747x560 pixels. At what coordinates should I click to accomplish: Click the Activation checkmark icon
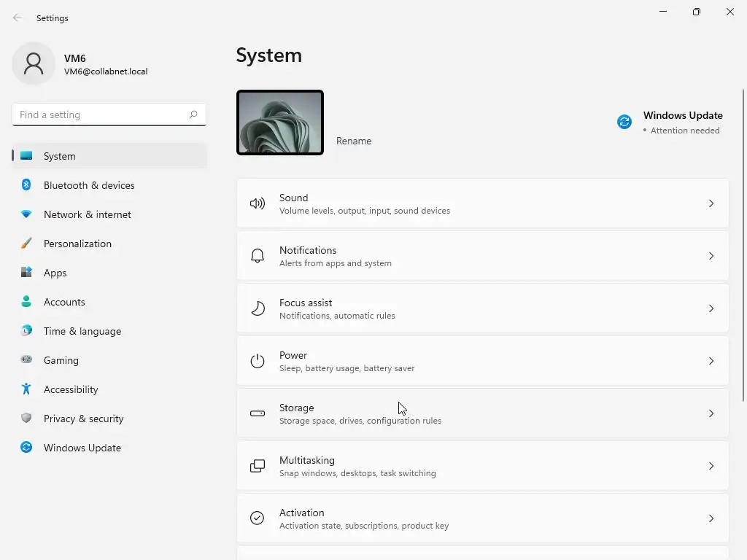[x=258, y=518]
